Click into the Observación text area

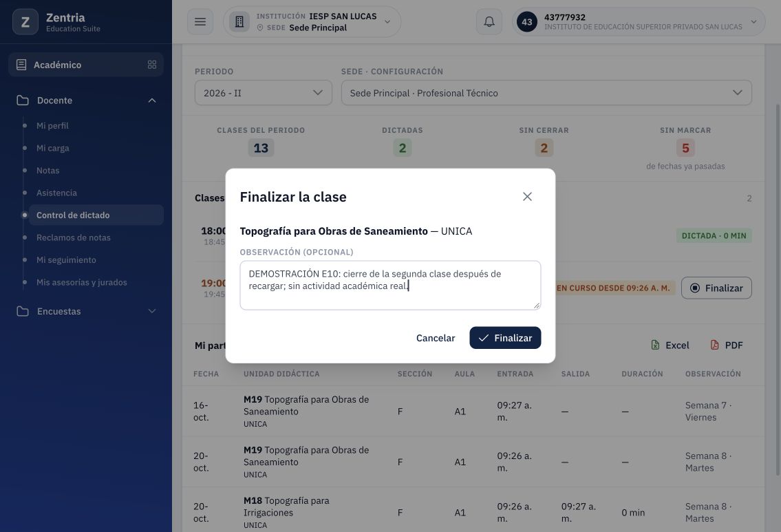pos(390,285)
